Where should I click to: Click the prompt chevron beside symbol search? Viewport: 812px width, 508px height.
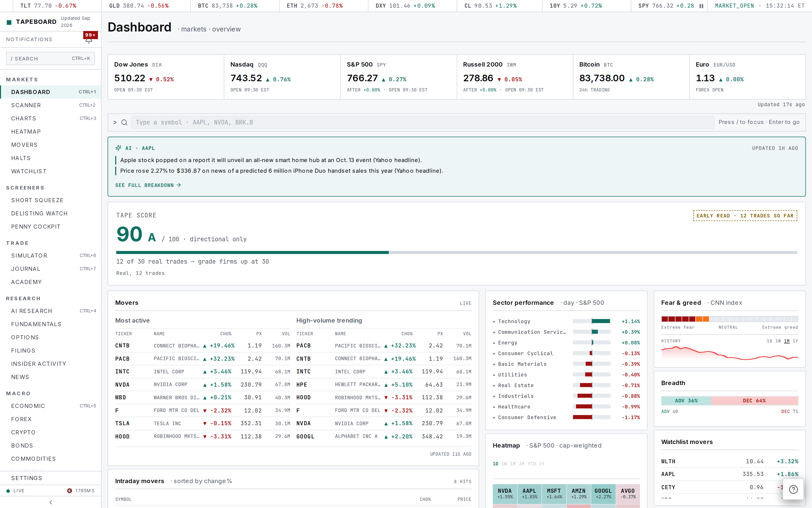[115, 122]
